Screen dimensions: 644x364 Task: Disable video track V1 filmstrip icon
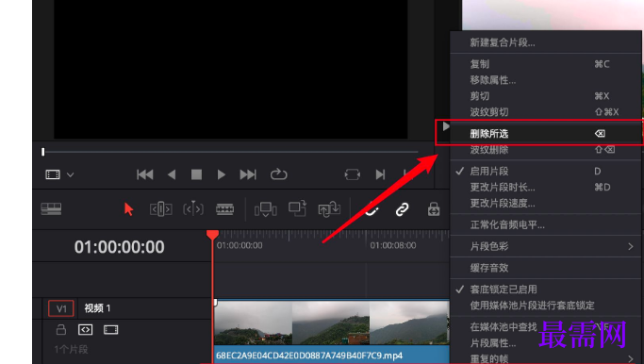111,329
